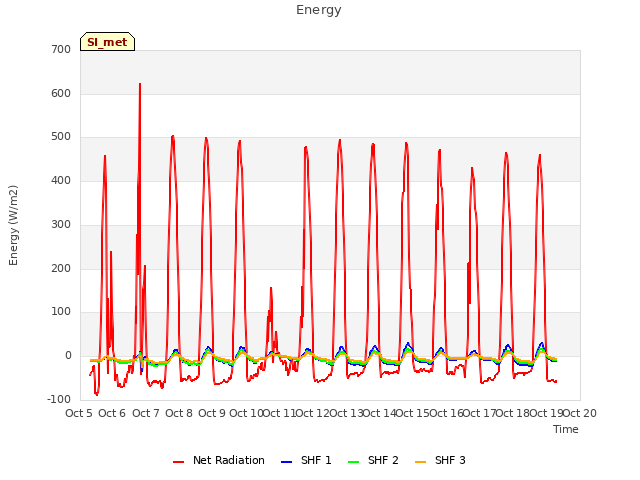This screenshot has height=480, width=640.
Task: Click the 200 y-axis tick label
Action: (61, 268)
